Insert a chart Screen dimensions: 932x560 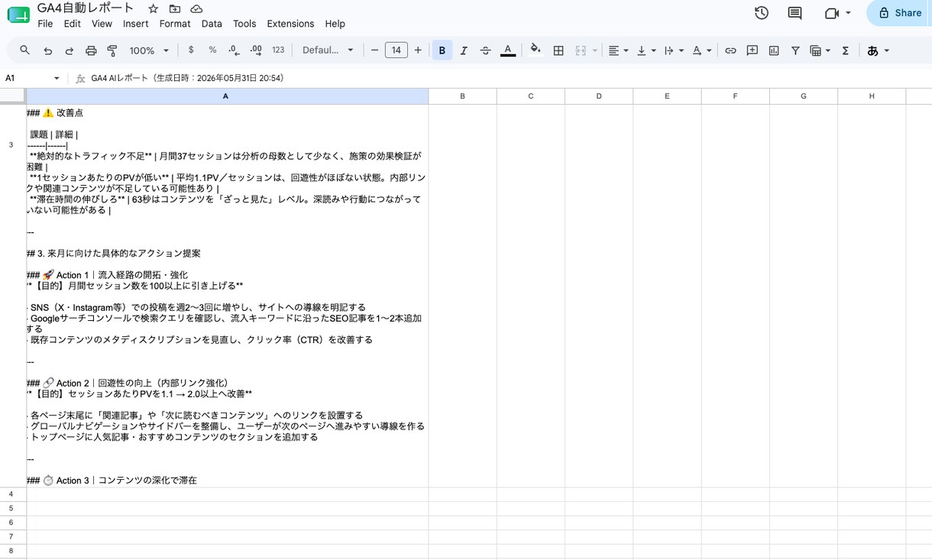coord(774,50)
